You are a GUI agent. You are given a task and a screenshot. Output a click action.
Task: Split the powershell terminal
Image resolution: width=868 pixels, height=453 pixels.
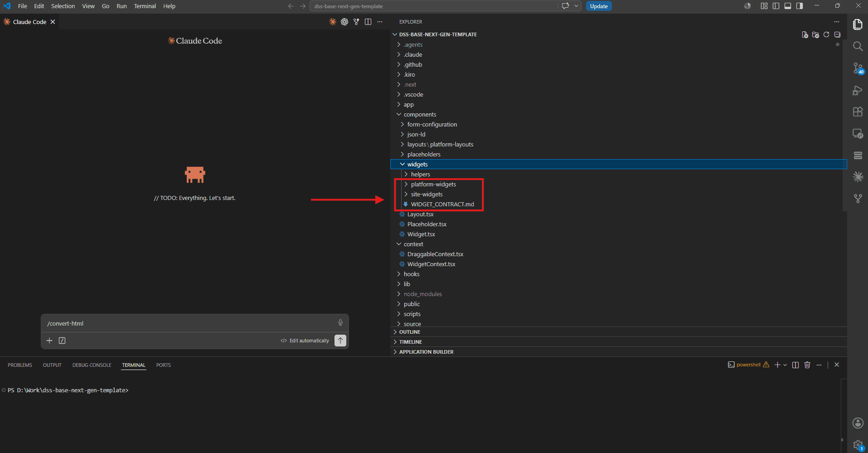pyautogui.click(x=795, y=365)
